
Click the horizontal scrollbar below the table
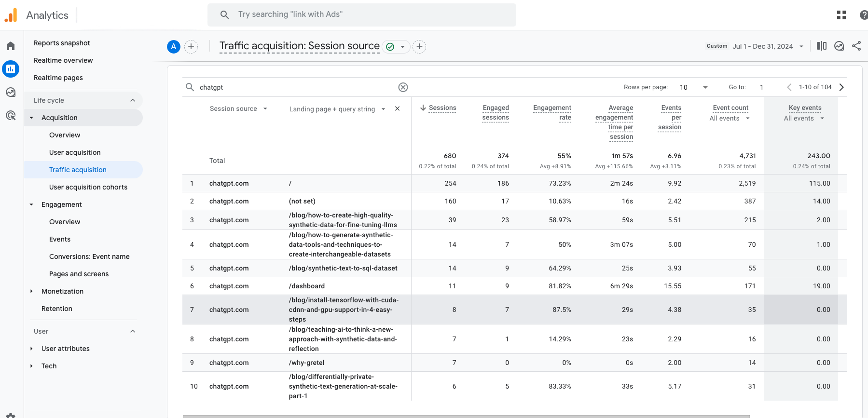coord(466,416)
